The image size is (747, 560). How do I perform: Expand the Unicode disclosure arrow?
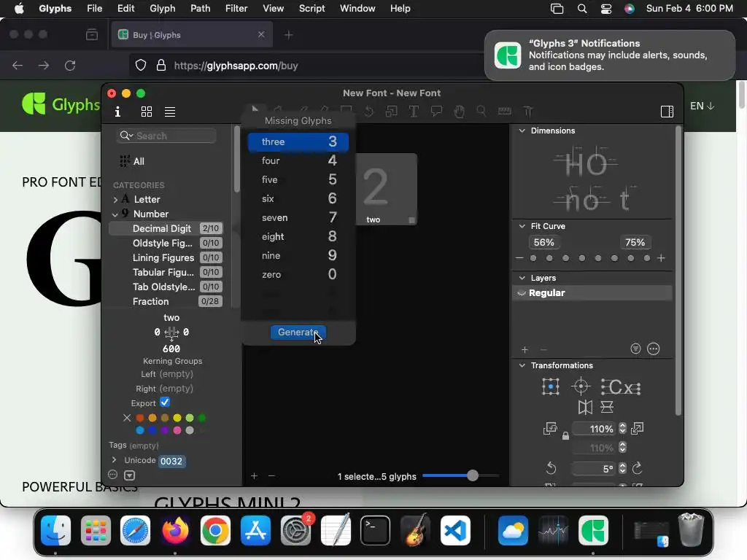[115, 460]
